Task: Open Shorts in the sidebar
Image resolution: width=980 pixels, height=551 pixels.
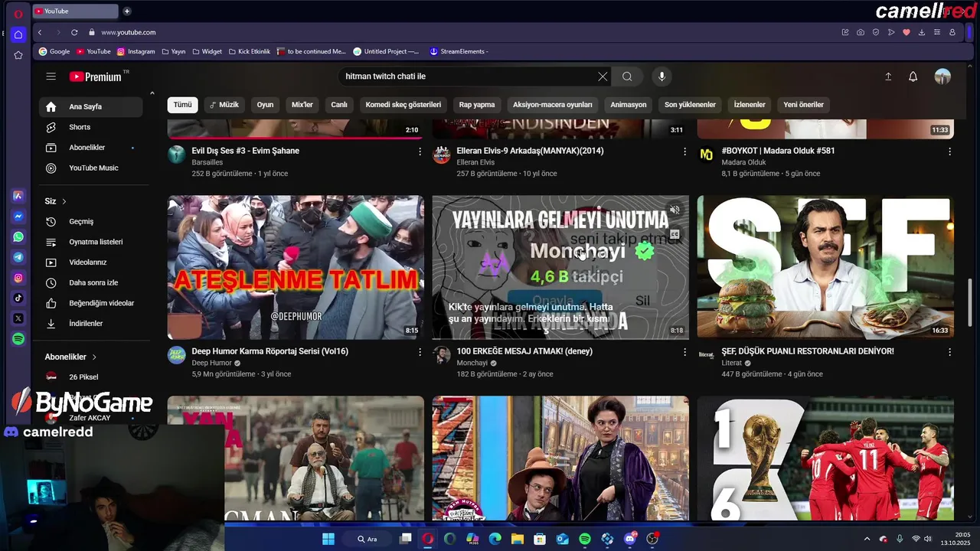Action: (92, 127)
